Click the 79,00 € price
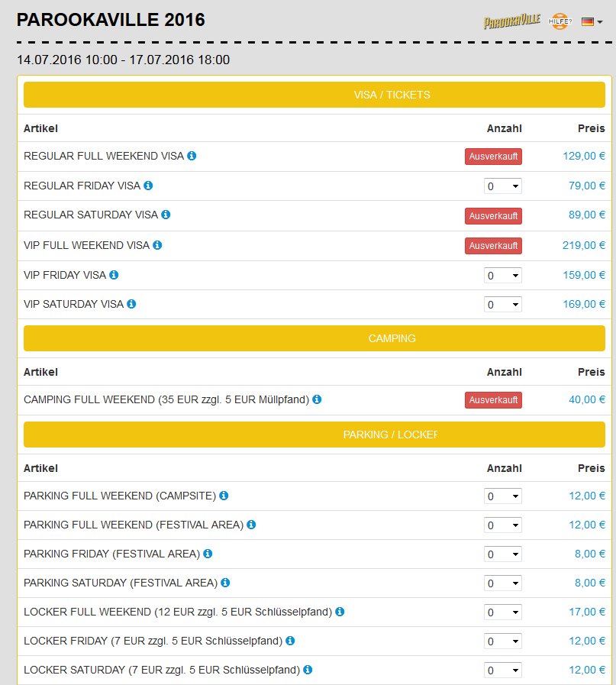Viewport: 616px width, 685px height. 587,186
